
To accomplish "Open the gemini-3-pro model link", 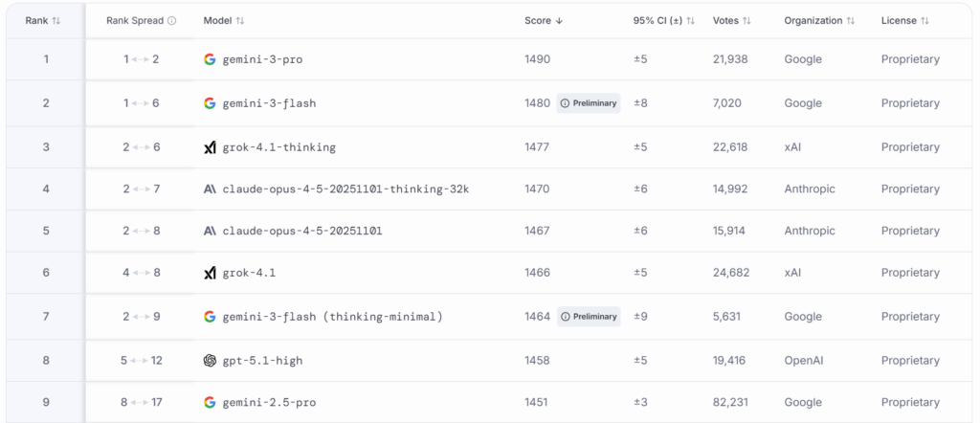I will click(x=261, y=59).
